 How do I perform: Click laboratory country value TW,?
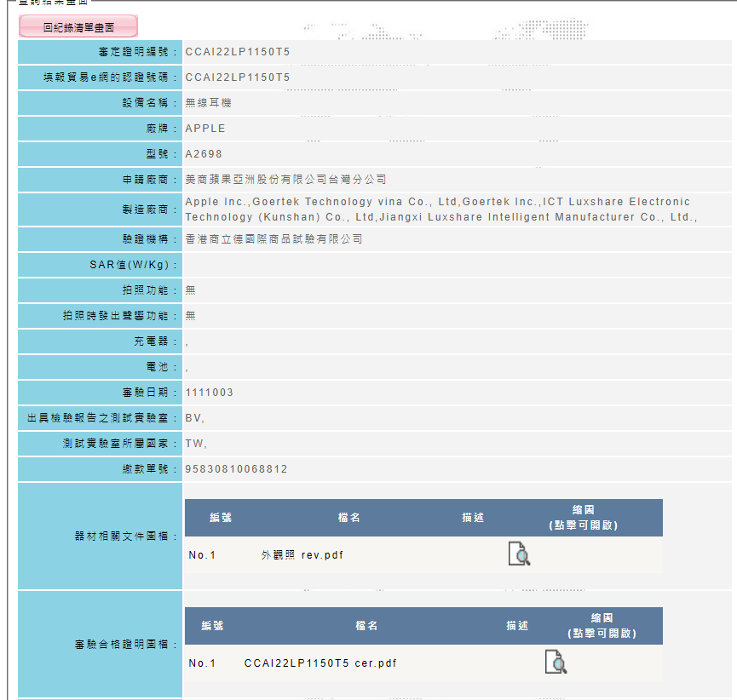pyautogui.click(x=196, y=444)
